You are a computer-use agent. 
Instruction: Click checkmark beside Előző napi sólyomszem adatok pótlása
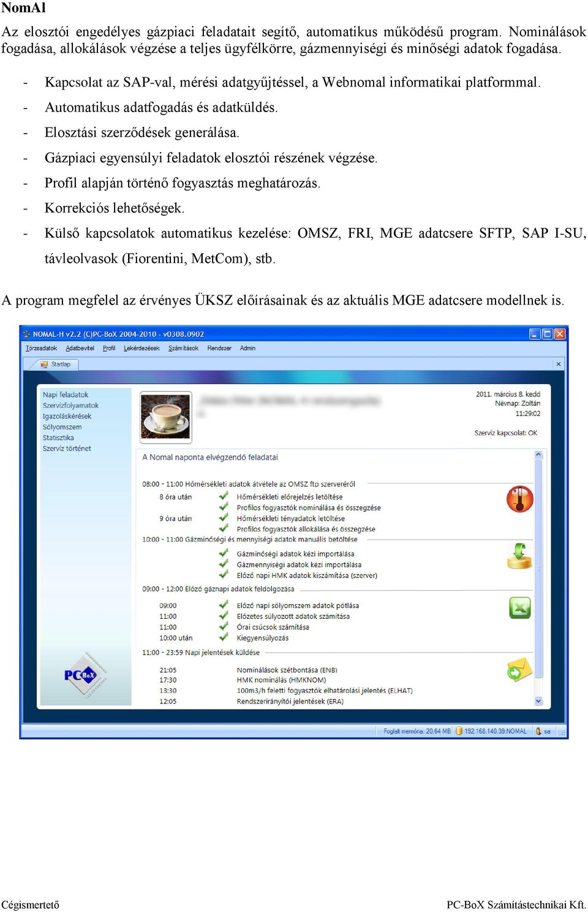click(x=224, y=605)
